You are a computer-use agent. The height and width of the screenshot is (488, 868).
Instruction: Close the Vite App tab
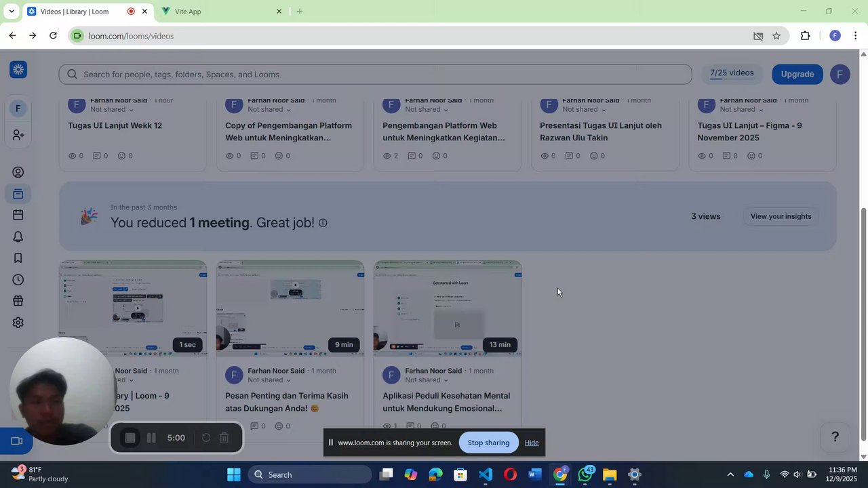pyautogui.click(x=278, y=12)
